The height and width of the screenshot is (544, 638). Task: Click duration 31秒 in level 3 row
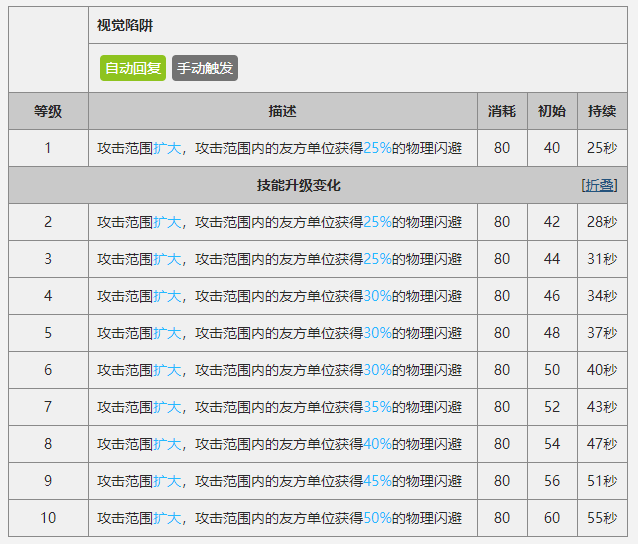(x=602, y=259)
